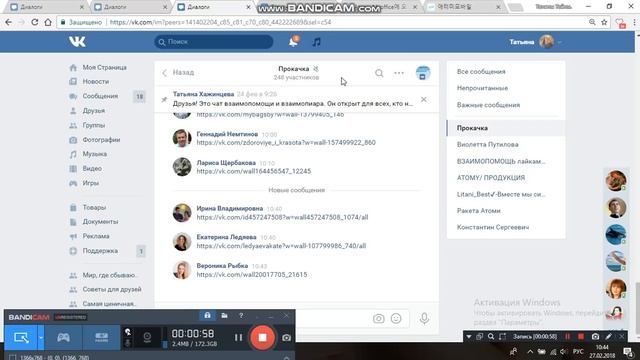Show hidden system tray icons chevron
Image resolution: width=640 pixels, height=360 pixels.
point(530,351)
